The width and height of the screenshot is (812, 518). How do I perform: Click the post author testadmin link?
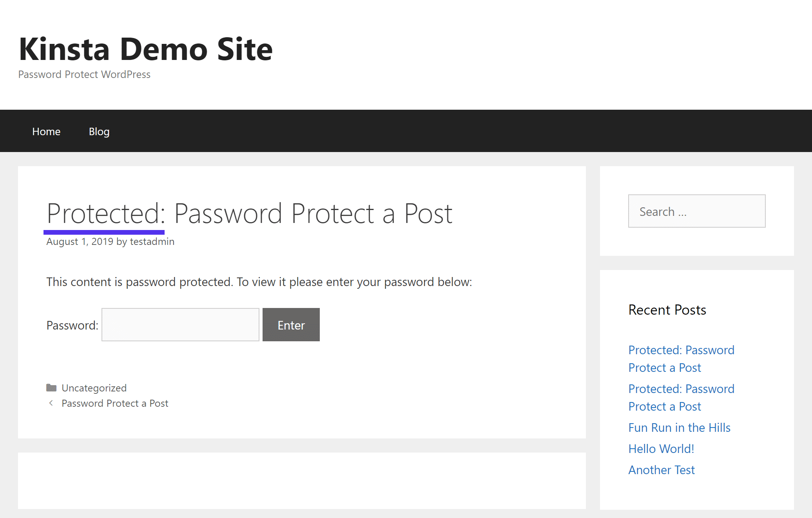pyautogui.click(x=152, y=241)
